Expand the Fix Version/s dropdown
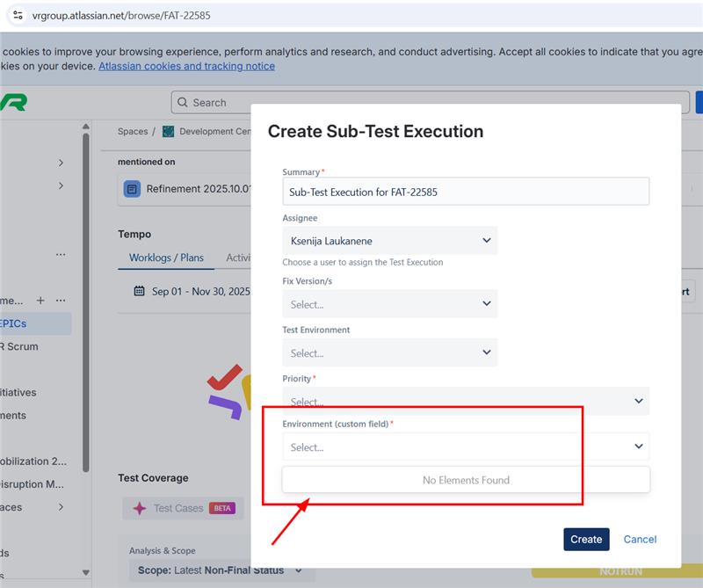 click(x=389, y=304)
